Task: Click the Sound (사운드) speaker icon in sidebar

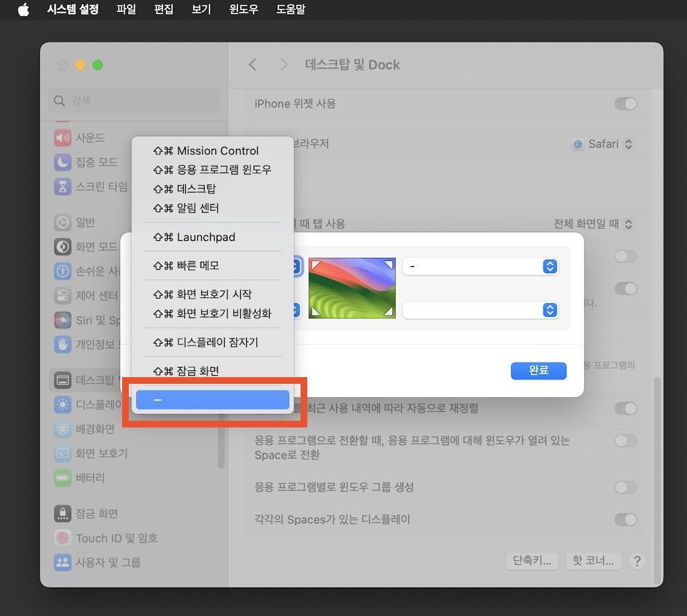Action: pos(62,138)
